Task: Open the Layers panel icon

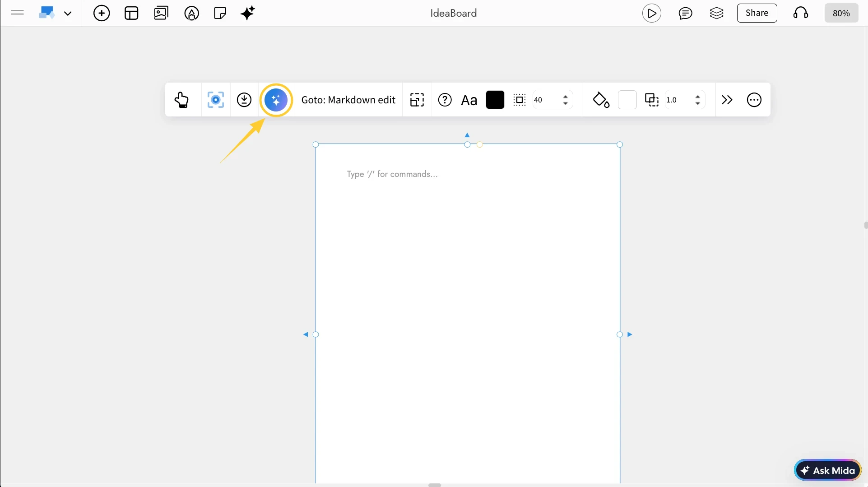Action: pos(717,13)
